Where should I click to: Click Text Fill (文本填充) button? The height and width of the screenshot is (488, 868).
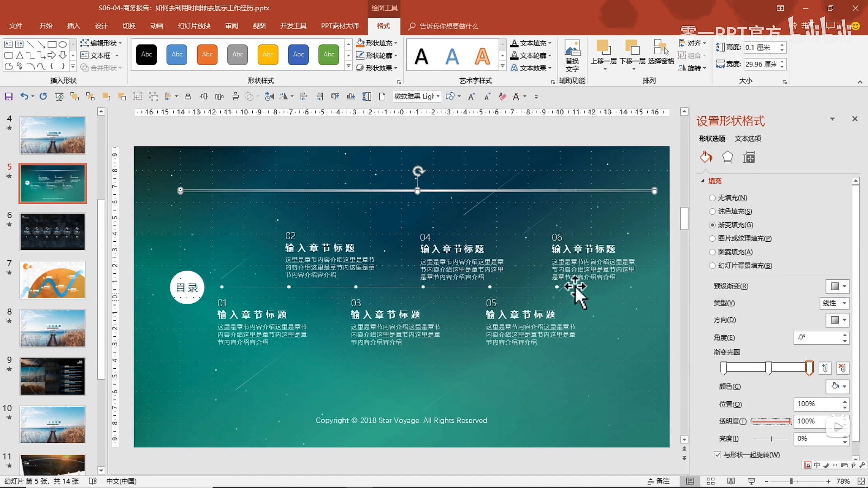pos(531,43)
